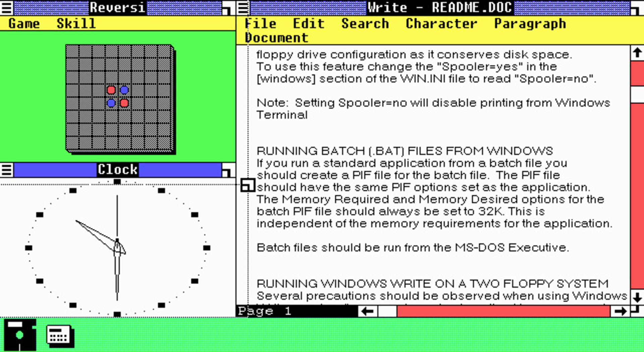The width and height of the screenshot is (644, 352).
Task: Click the vertical scrollbar thumb in Write
Action: click(637, 95)
